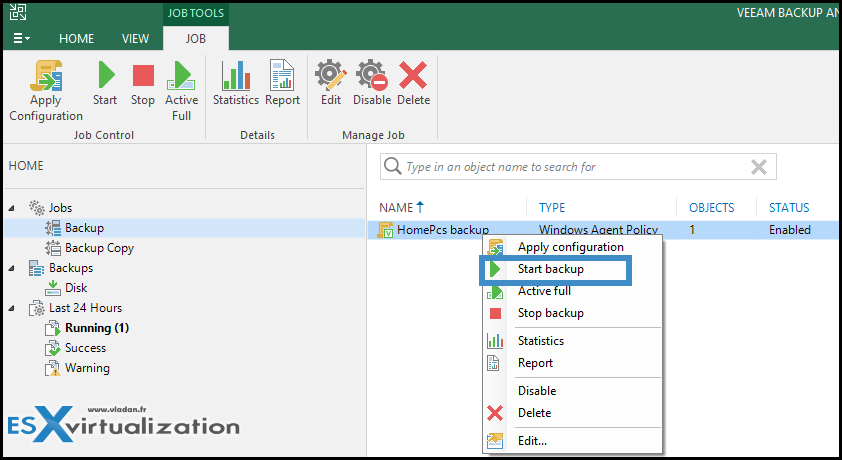Collapse the Jobs tree node
Screen dimensions: 842x460
(x=12, y=208)
